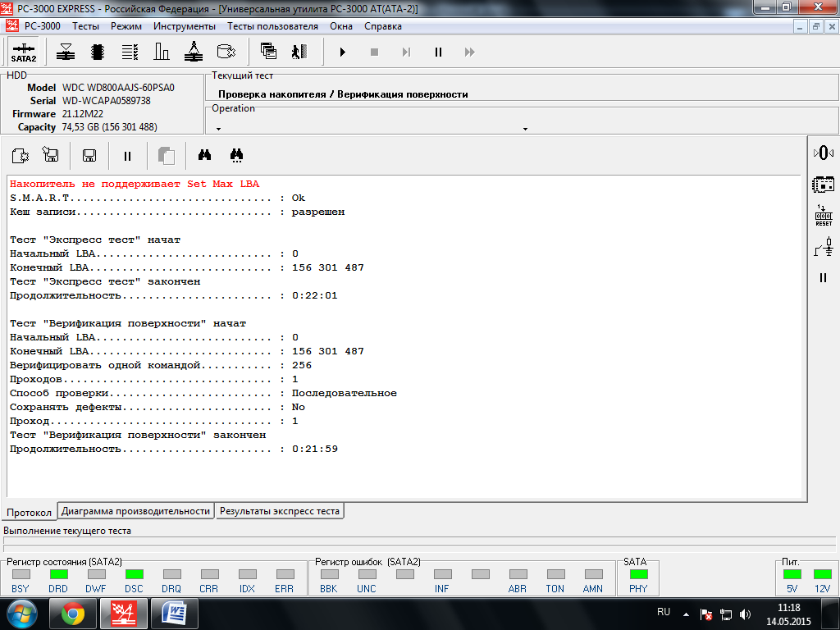Click the copy protocol pages icon
This screenshot has width=840, height=630.
pos(167,156)
